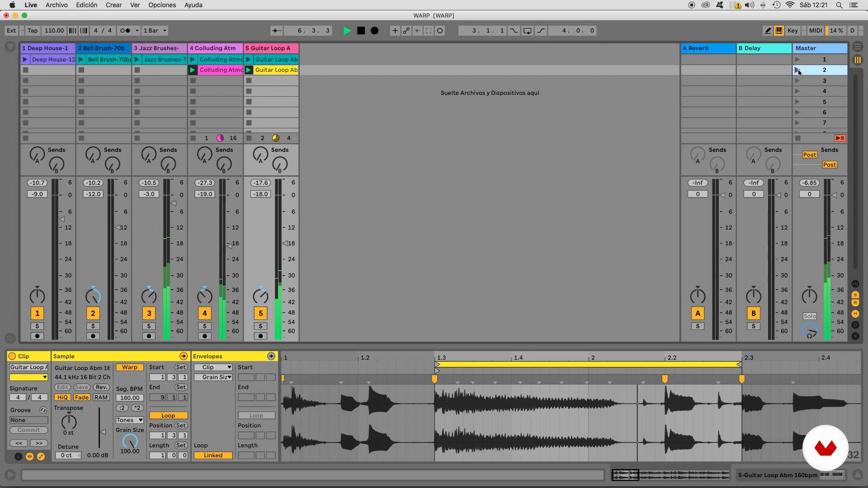
Task: Switch to Arrangement view icon
Action: 857,47
